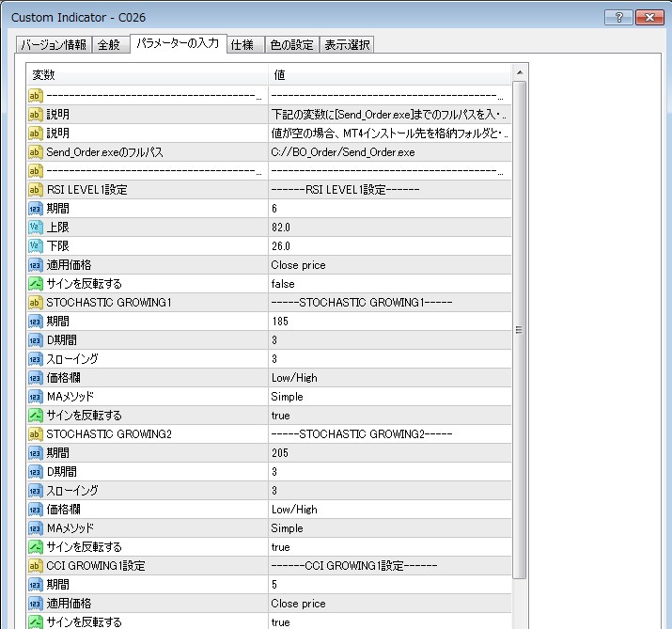Click the 変数 column header
Viewport: 672px width, 629px height.
(x=148, y=74)
